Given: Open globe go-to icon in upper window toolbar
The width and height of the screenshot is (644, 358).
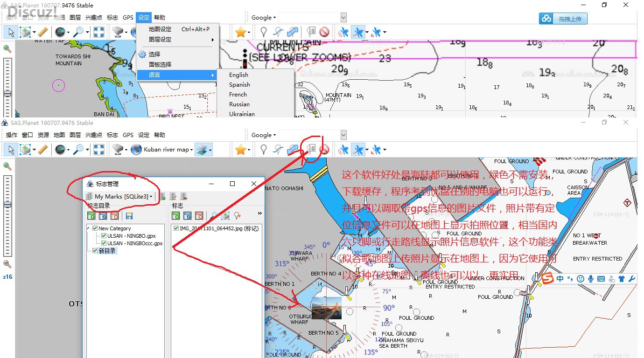Looking at the screenshot, I should point(60,32).
